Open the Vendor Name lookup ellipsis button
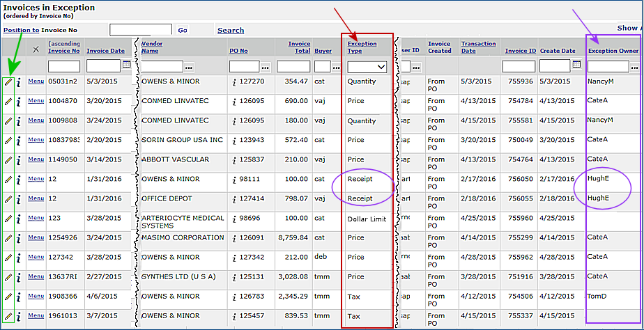 (189, 68)
